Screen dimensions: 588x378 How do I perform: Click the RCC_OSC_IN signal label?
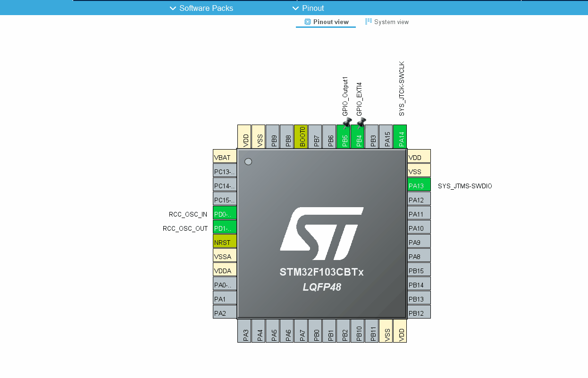188,214
